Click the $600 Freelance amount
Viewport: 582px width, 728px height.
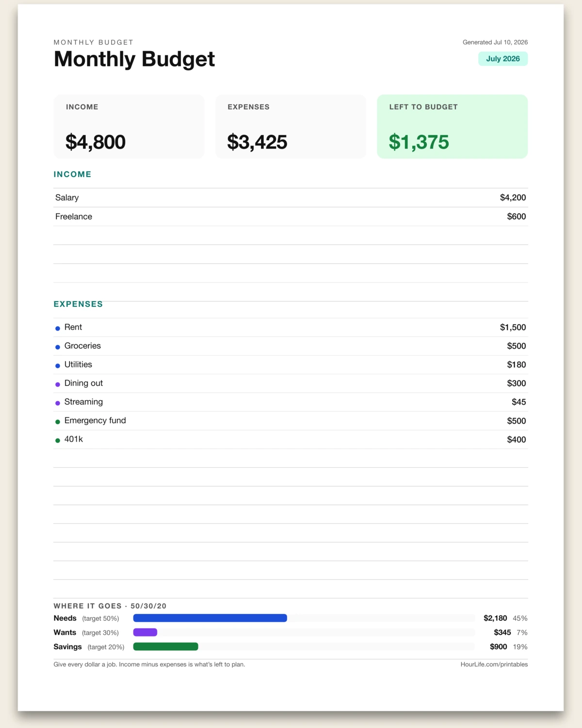[x=517, y=216]
